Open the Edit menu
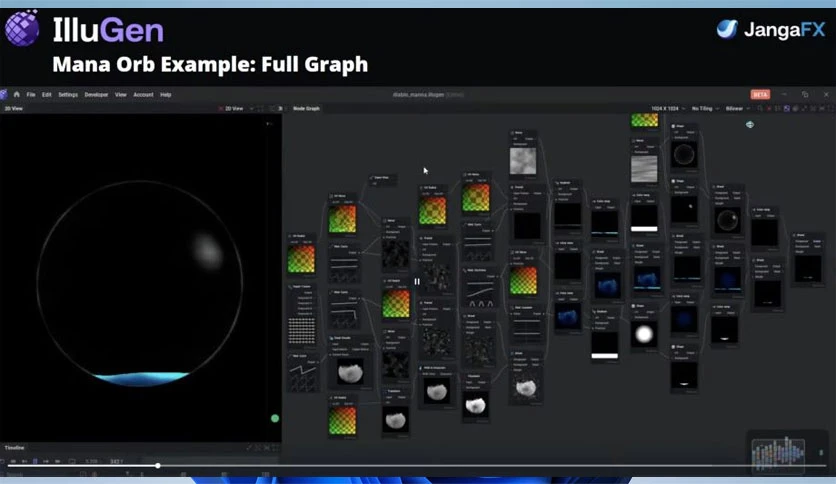The width and height of the screenshot is (836, 484). click(47, 94)
